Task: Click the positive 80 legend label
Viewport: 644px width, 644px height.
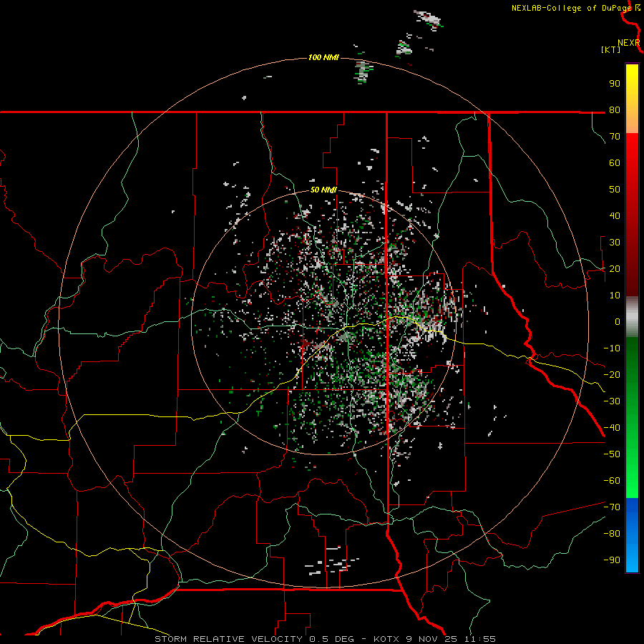Action: click(615, 109)
